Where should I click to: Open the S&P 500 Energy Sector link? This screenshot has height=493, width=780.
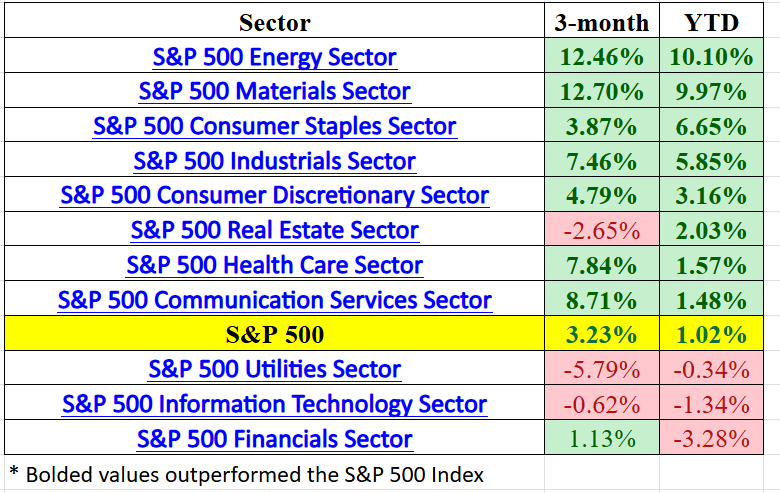click(x=275, y=57)
